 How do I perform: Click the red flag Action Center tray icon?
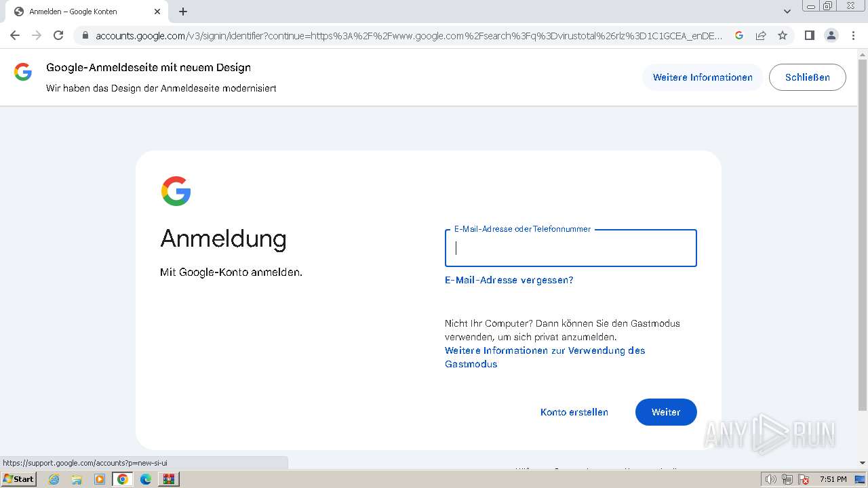click(x=804, y=479)
